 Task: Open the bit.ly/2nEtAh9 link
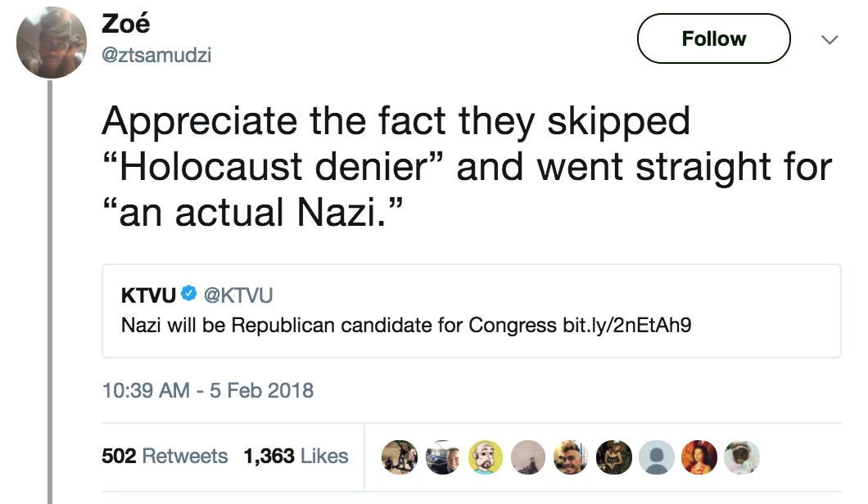(x=627, y=325)
